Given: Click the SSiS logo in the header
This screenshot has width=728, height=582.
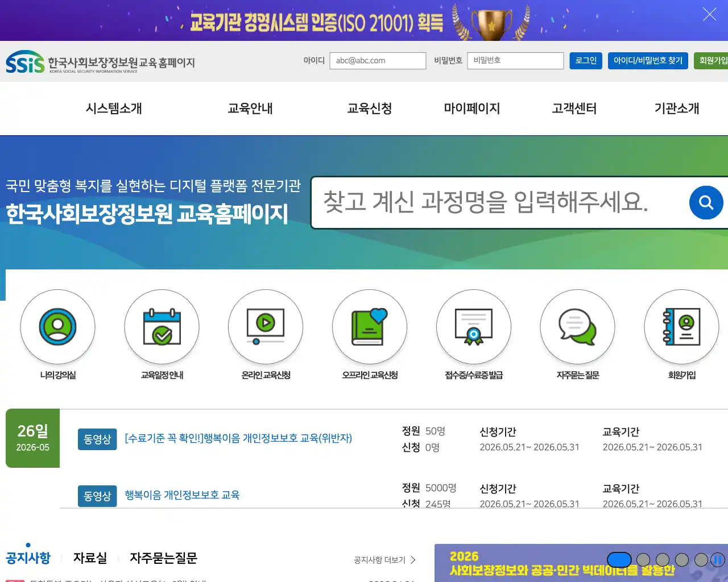Looking at the screenshot, I should (x=100, y=62).
